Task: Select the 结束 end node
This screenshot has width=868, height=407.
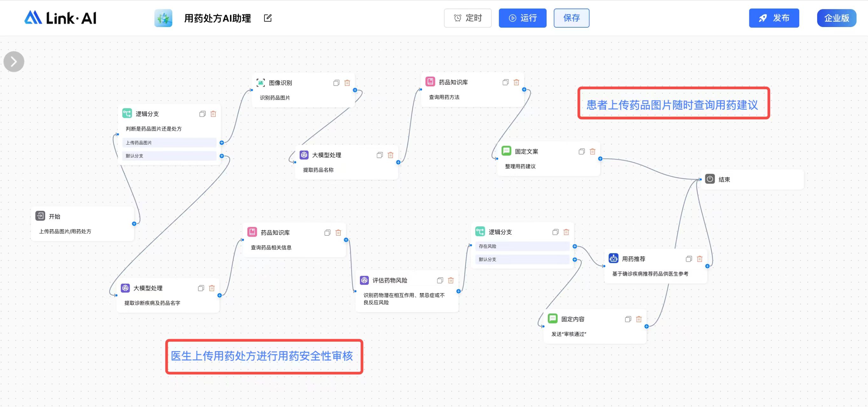Action: (752, 180)
